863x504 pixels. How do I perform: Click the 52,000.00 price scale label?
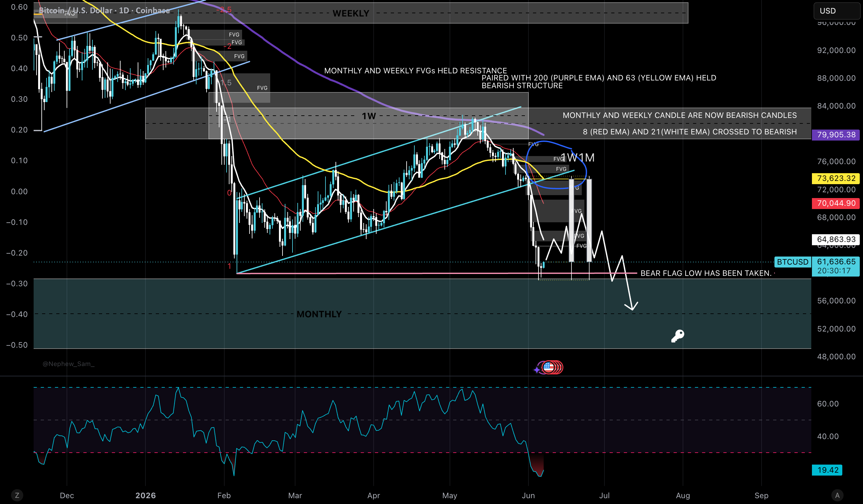pyautogui.click(x=836, y=329)
